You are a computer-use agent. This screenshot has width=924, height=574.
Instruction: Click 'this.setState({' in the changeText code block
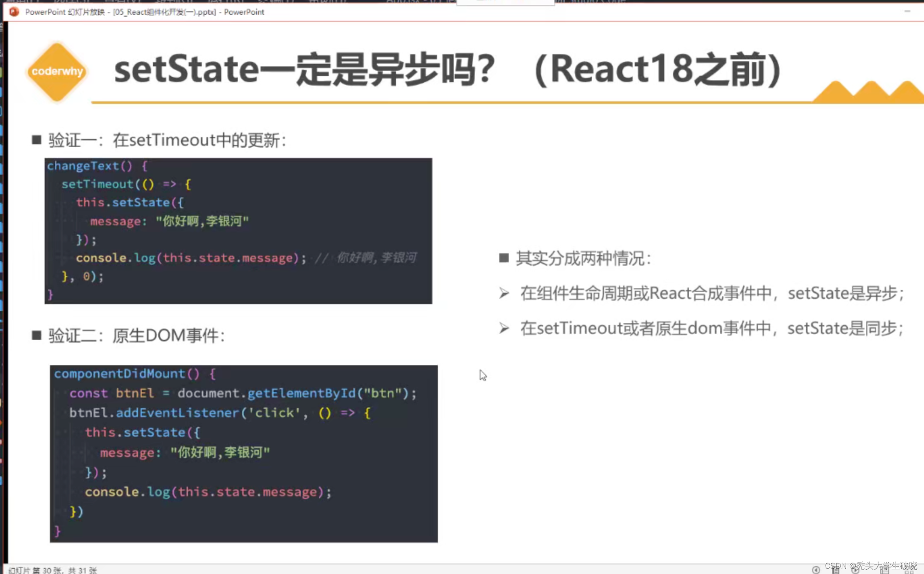(x=130, y=203)
